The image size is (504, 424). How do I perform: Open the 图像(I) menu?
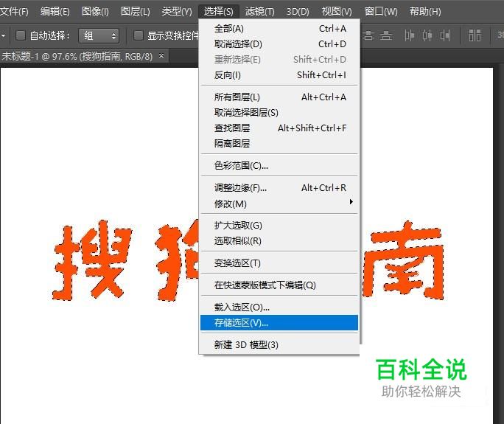pos(95,12)
